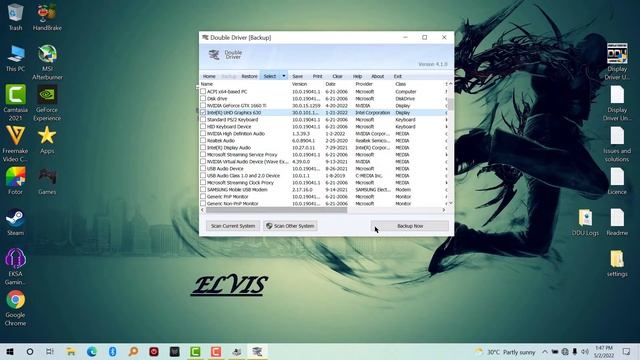This screenshot has height=360, width=640.
Task: Open Task View in taskbar
Action: (x=49, y=351)
